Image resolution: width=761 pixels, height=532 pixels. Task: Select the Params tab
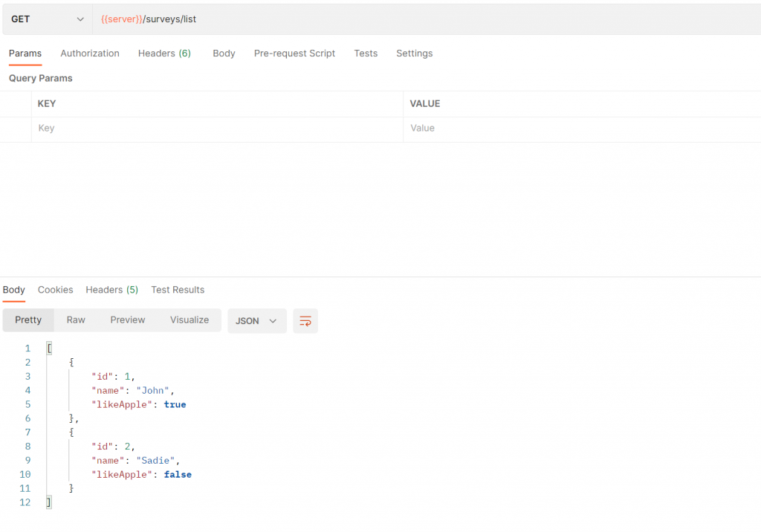click(x=25, y=53)
